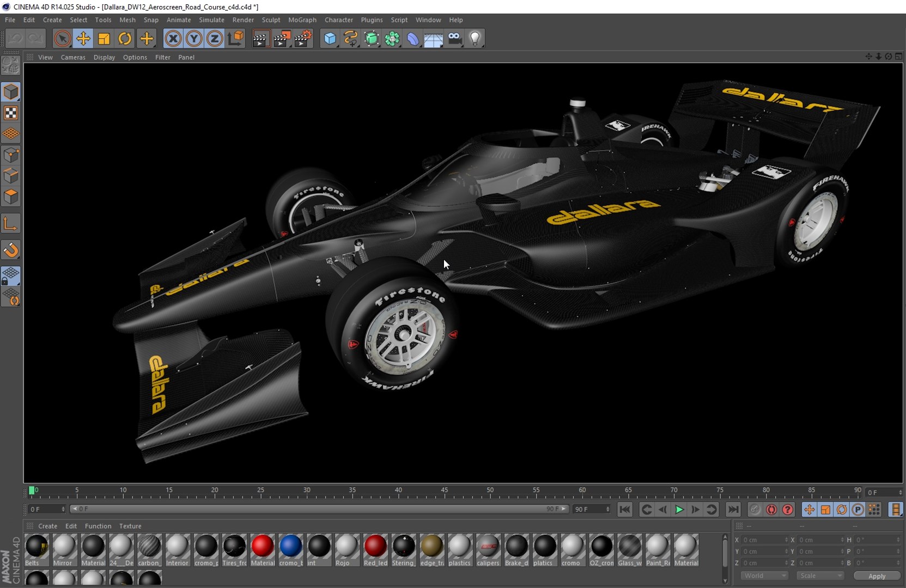Toggle the X axis lock
This screenshot has width=906, height=588.
pyautogui.click(x=173, y=39)
